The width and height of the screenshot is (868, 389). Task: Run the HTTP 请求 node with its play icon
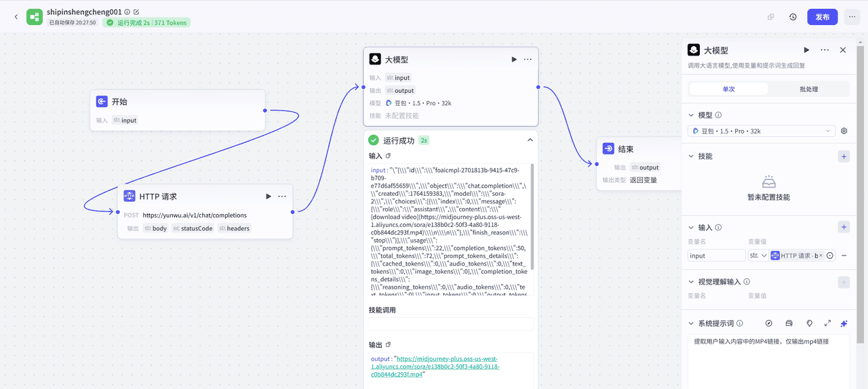(x=269, y=197)
